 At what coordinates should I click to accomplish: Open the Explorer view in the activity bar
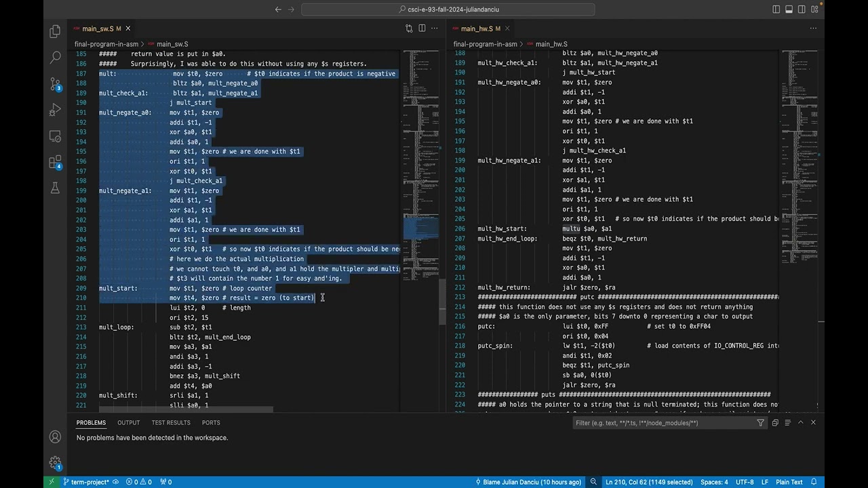coord(56,32)
